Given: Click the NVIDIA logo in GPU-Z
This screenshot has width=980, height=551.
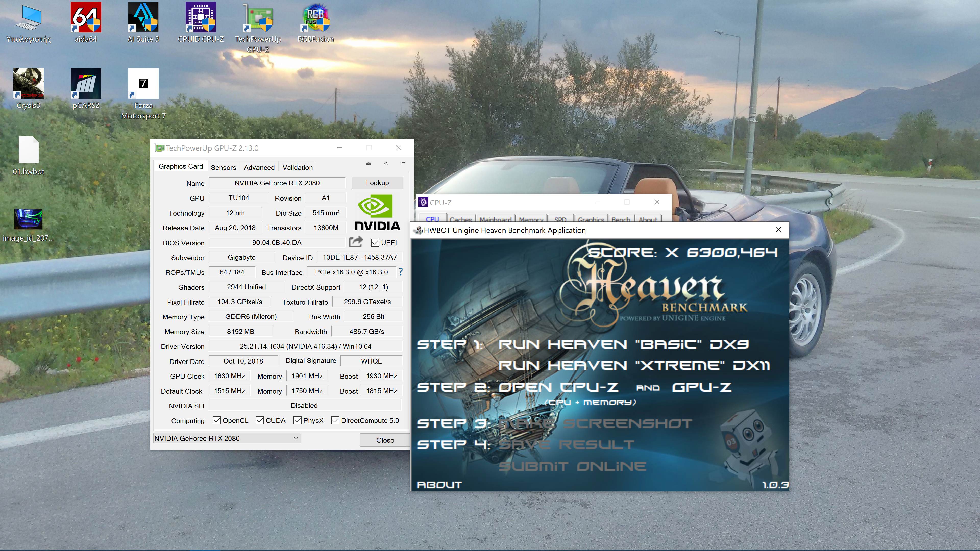Looking at the screenshot, I should pyautogui.click(x=377, y=212).
